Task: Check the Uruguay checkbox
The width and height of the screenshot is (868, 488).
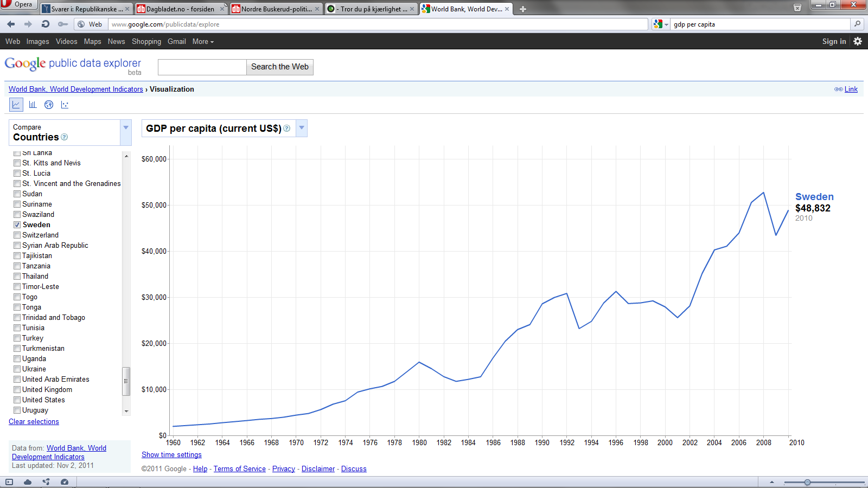Action: click(17, 410)
